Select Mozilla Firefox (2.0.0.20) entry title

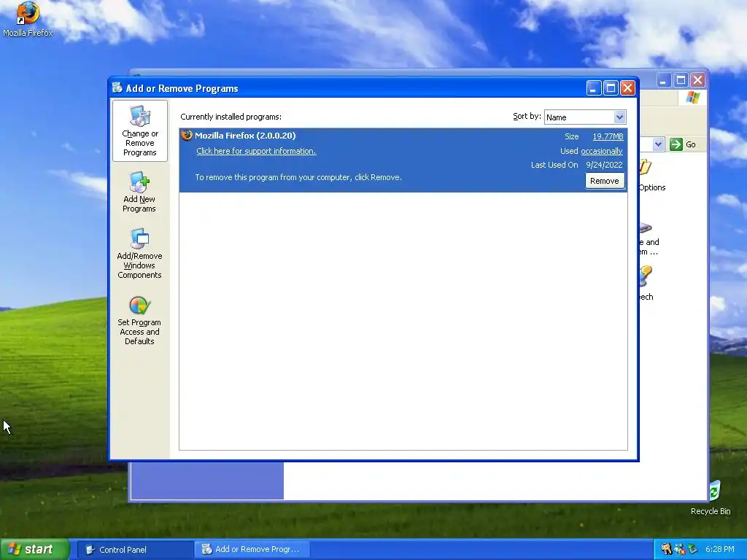245,136
